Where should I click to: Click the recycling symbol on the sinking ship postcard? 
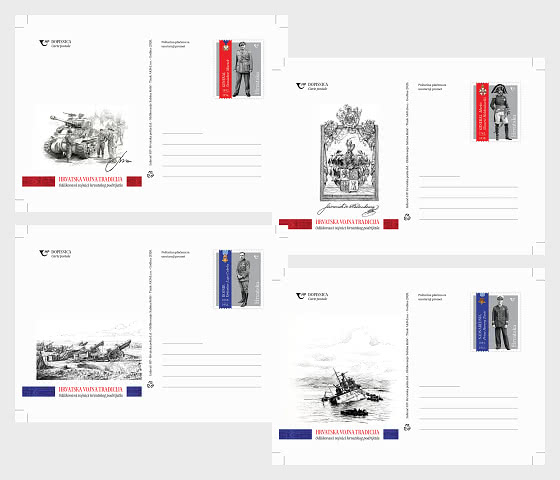coord(407,427)
